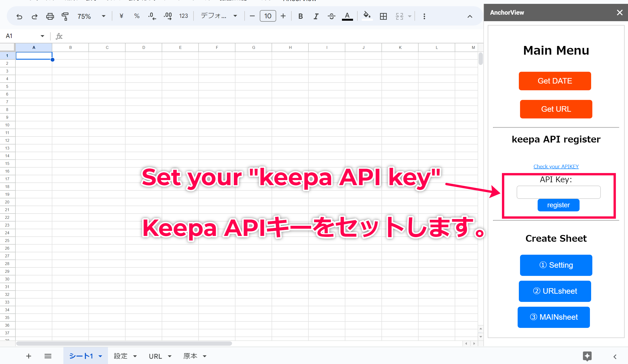Select row 10 header
The height and width of the screenshot is (364, 628).
(7, 125)
